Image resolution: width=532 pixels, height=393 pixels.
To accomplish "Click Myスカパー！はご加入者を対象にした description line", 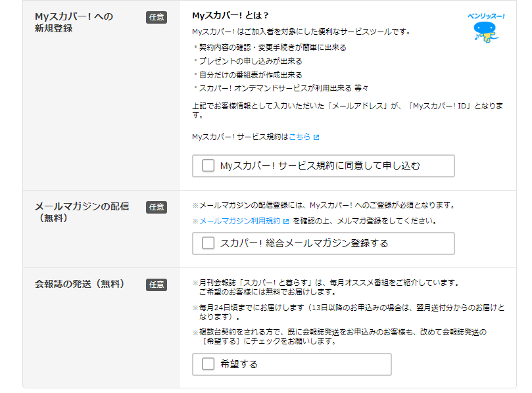I will 301,32.
